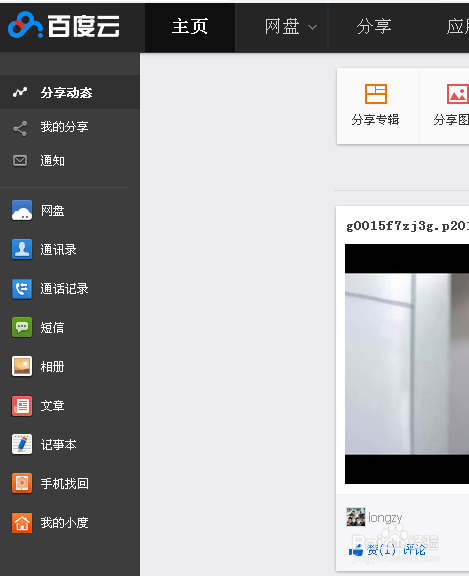Image resolution: width=469 pixels, height=576 pixels.
Task: Click the 相册 photo album icon
Action: pyautogui.click(x=22, y=366)
